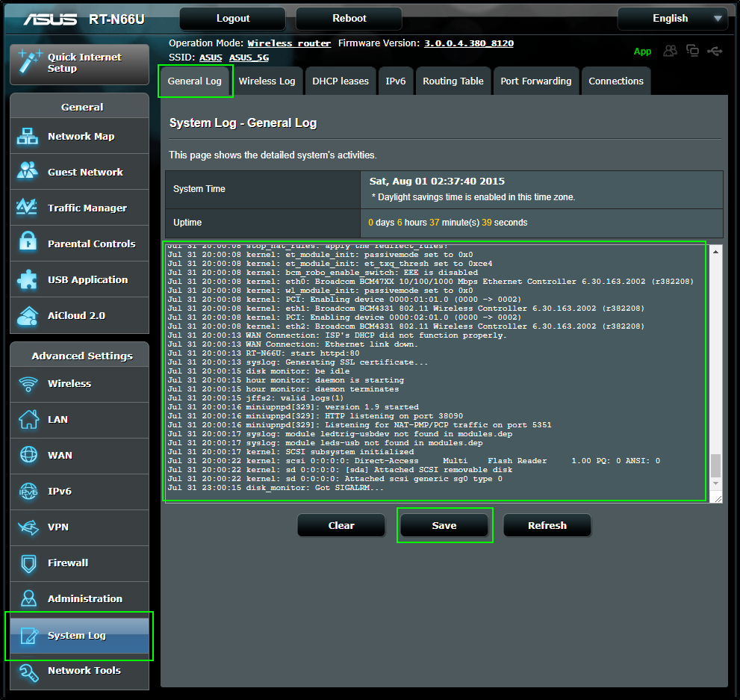Screen dimensions: 740x700
Task: Save the system log
Action: pyautogui.click(x=444, y=525)
